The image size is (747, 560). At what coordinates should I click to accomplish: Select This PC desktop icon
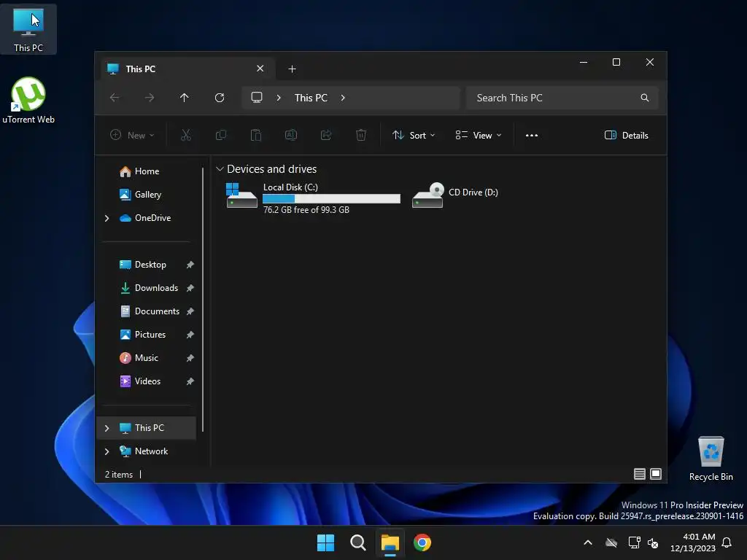(28, 29)
